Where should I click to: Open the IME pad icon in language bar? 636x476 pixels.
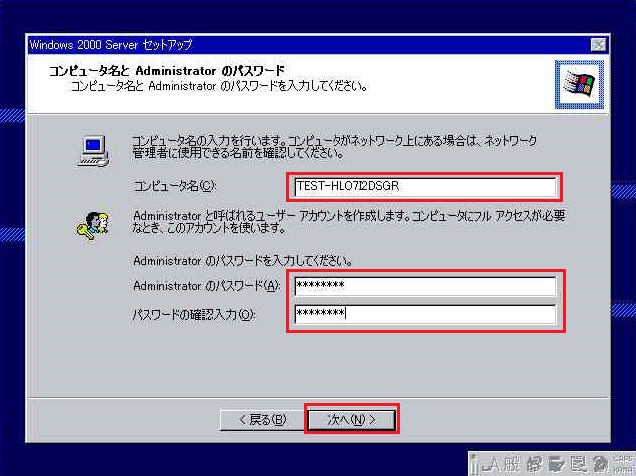(535, 464)
